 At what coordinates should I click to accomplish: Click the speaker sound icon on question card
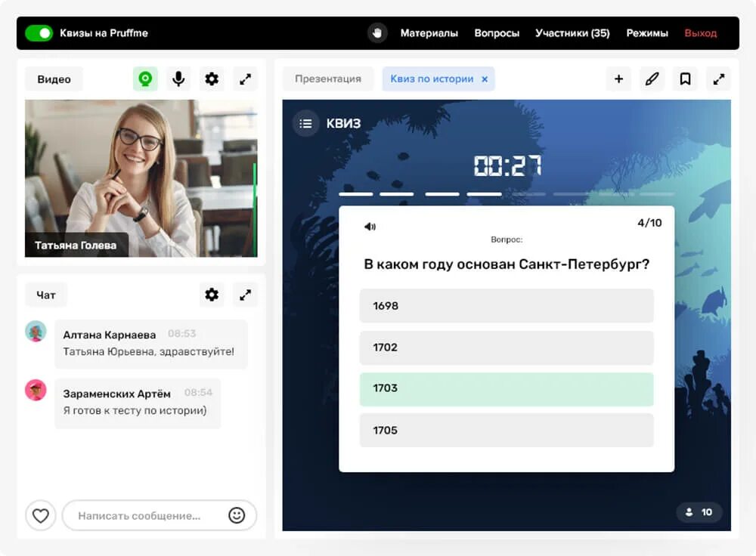pyautogui.click(x=370, y=227)
